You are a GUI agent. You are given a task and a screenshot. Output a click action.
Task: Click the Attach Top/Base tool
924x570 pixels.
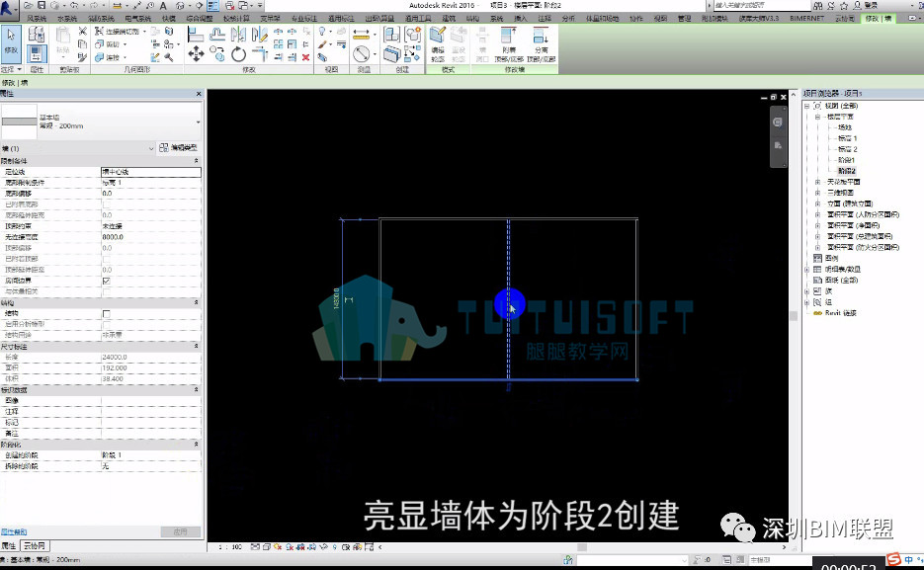pyautogui.click(x=509, y=44)
